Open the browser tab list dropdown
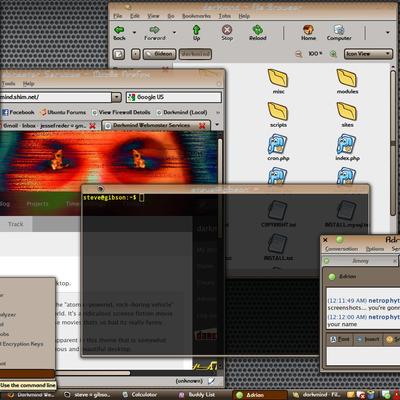Screen dimensions: 400x400 pyautogui.click(x=217, y=125)
